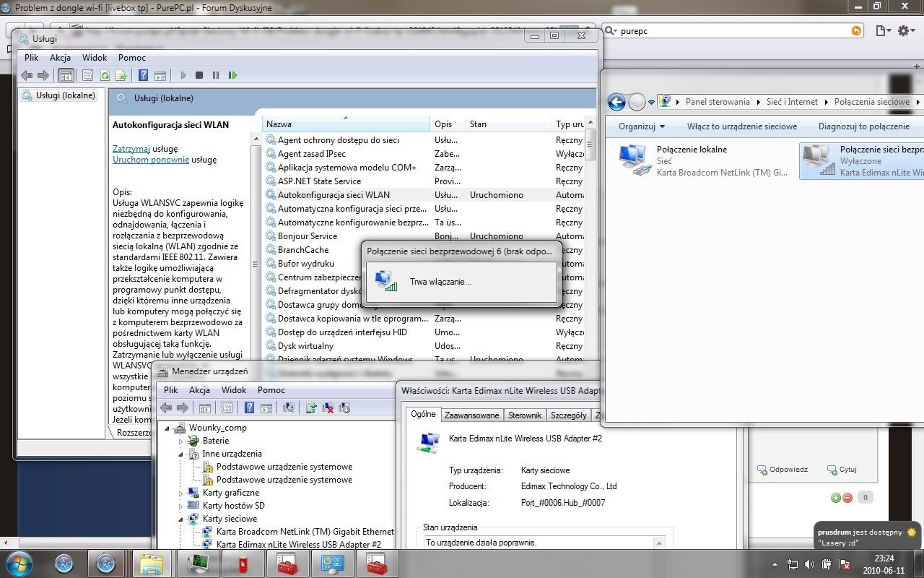Open Plik menu in Usługi window
Image resolution: width=924 pixels, height=578 pixels.
coord(32,57)
